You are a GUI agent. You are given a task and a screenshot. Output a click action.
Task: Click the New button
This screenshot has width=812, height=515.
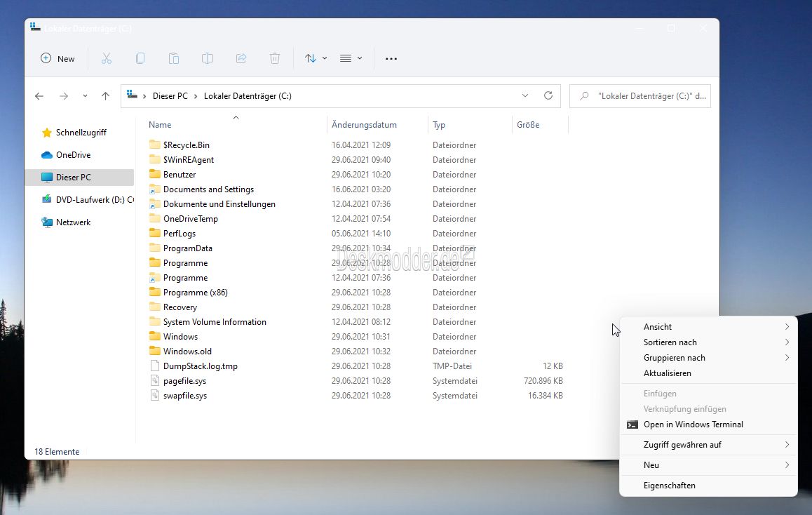[57, 59]
